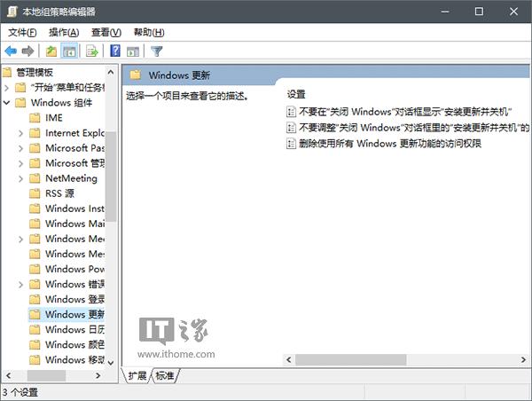Click the Forward arrow toolbar icon
The height and width of the screenshot is (401, 532).
(28, 51)
